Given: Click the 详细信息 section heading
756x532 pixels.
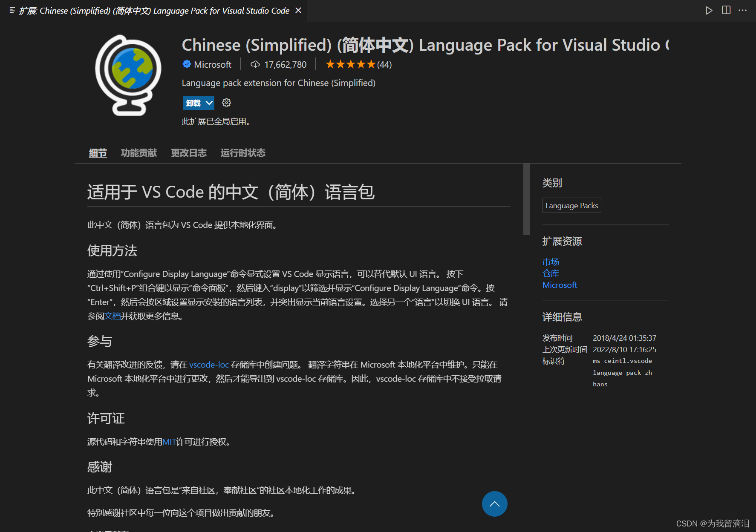Looking at the screenshot, I should (x=562, y=317).
